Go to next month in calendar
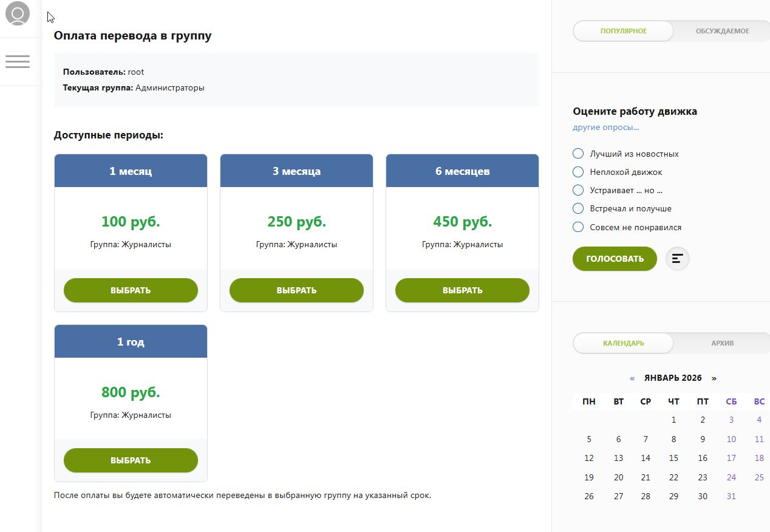Viewport: 770px width, 532px height. pos(714,378)
